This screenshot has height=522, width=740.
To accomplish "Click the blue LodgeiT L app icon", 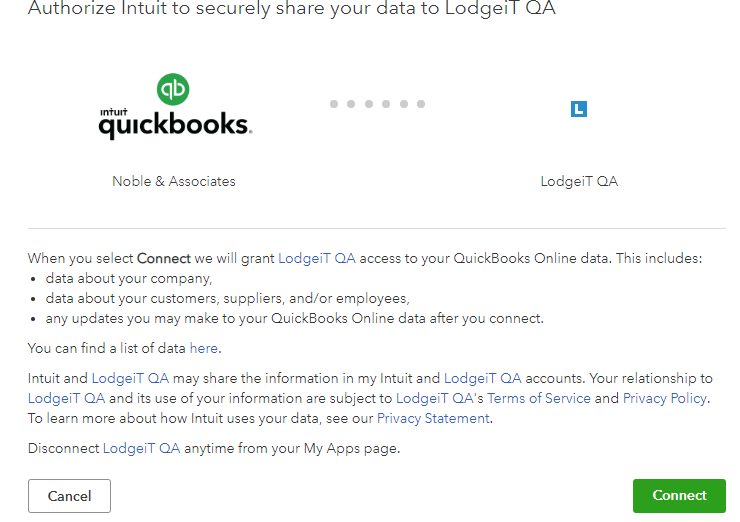I will [x=579, y=109].
